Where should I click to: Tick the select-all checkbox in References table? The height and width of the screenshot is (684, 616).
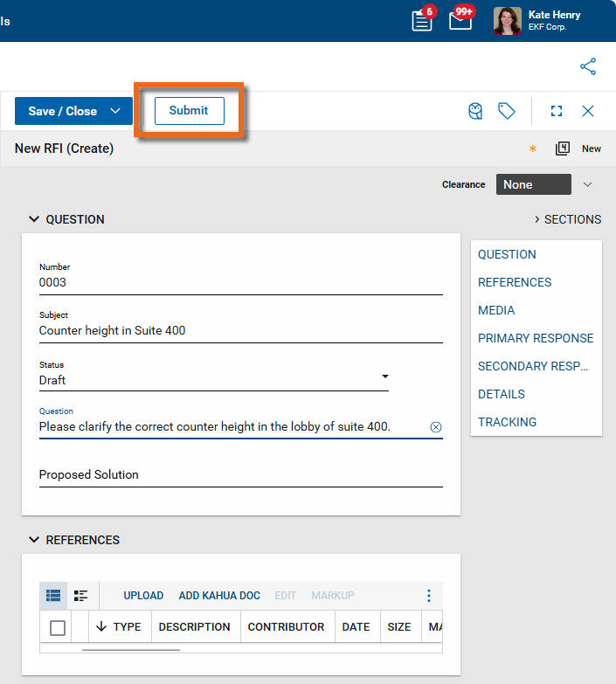58,627
